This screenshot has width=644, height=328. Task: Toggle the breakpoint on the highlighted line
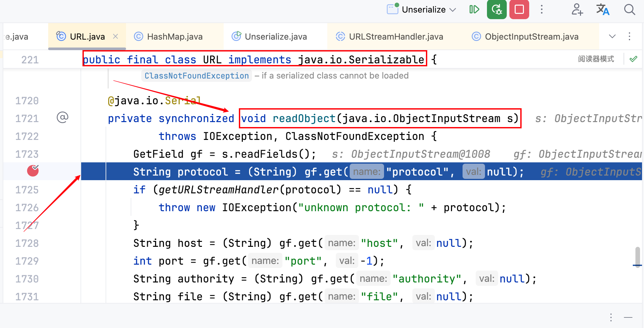click(x=33, y=171)
